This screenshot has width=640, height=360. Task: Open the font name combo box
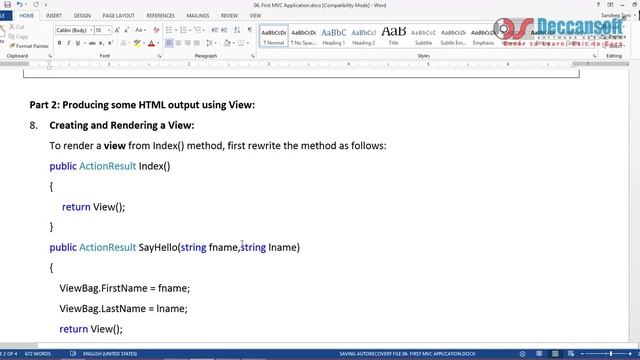(74, 30)
